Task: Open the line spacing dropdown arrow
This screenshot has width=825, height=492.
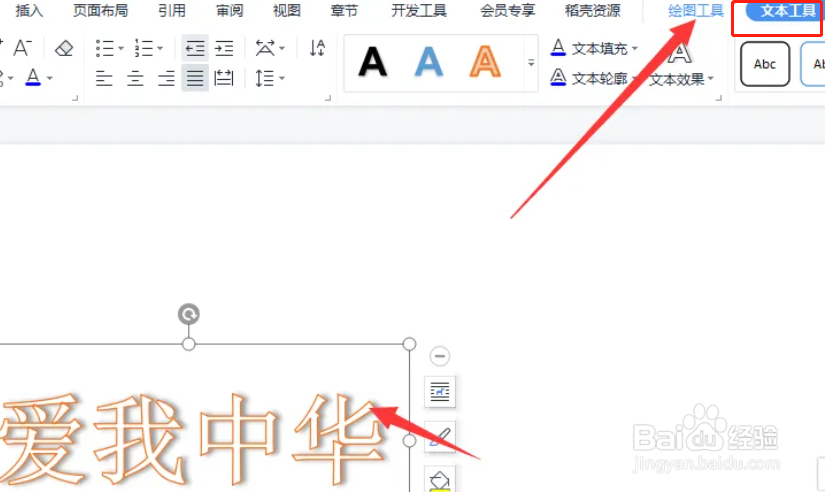Action: [282, 78]
